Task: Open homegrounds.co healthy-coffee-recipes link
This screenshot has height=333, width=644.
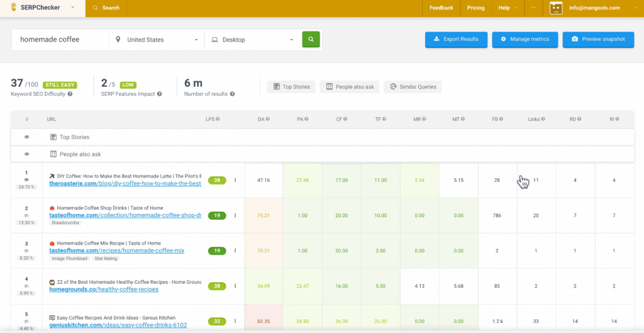Action: pos(104,290)
